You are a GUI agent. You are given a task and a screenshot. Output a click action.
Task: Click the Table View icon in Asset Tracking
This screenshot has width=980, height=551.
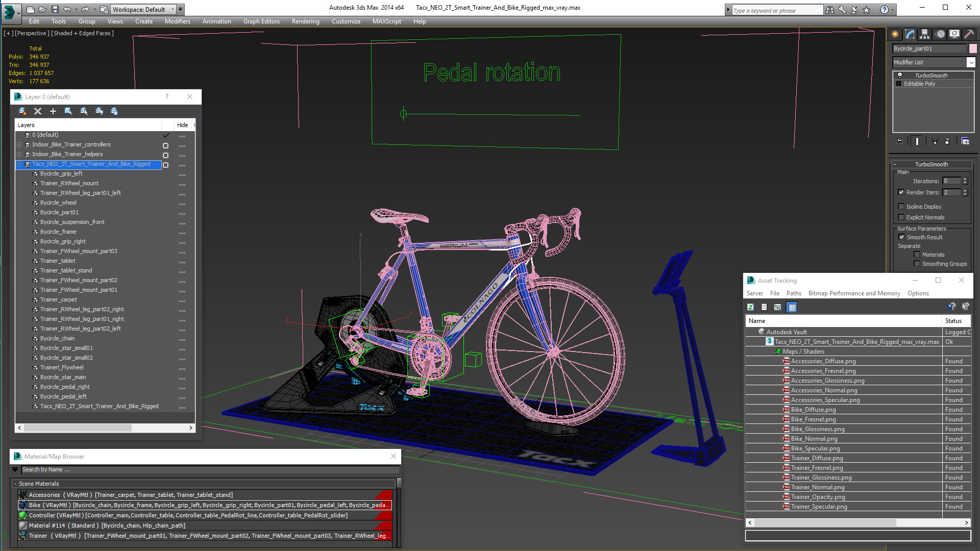pyautogui.click(x=792, y=307)
